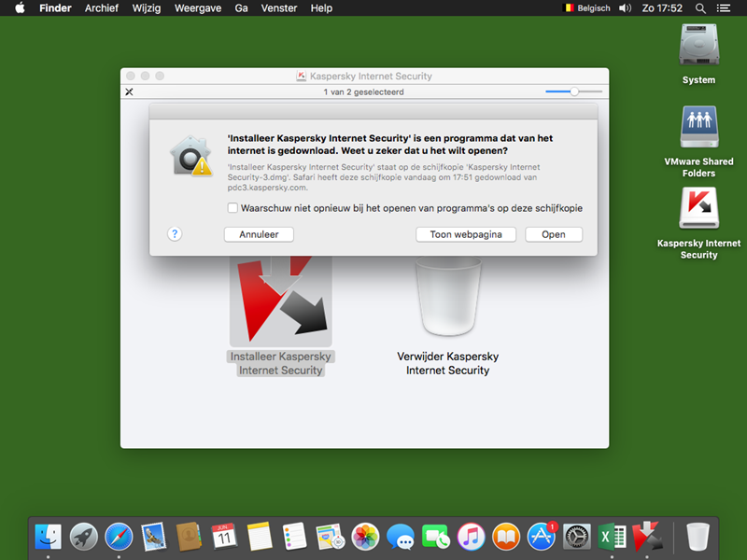Adjust the icon size slider in Finder window
This screenshot has height=560, width=747.
pyautogui.click(x=574, y=91)
